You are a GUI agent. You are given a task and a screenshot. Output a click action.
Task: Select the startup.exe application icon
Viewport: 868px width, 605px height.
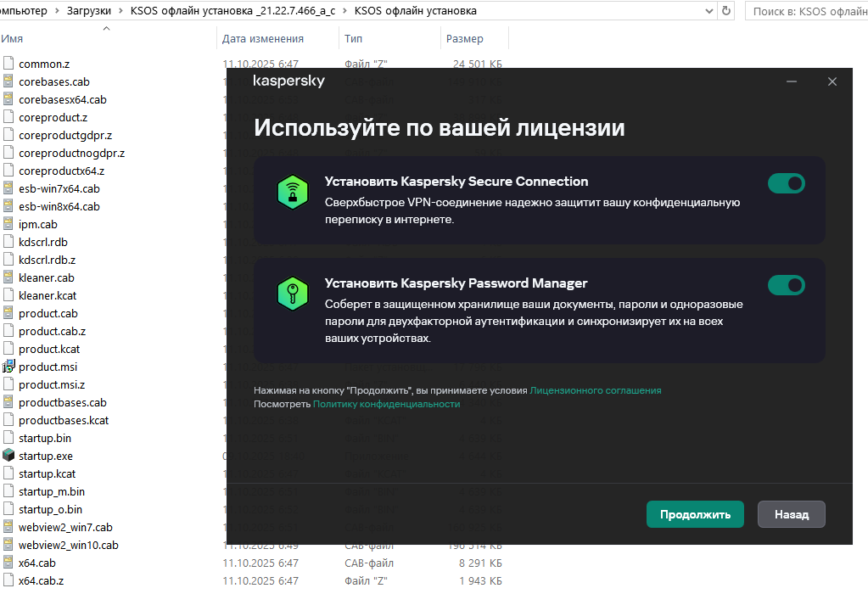pyautogui.click(x=8, y=456)
